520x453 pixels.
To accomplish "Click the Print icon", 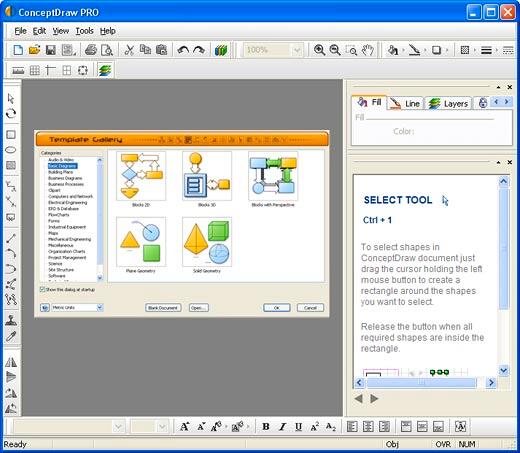I will coord(91,50).
